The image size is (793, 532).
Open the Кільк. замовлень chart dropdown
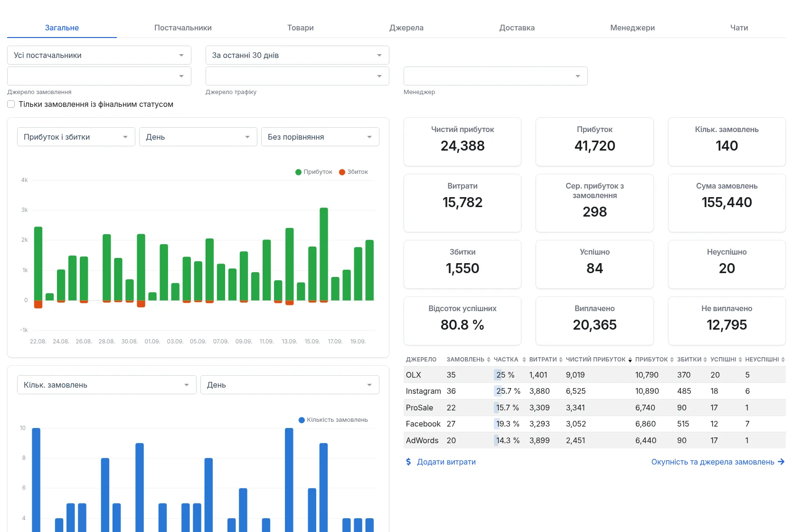[x=107, y=385]
